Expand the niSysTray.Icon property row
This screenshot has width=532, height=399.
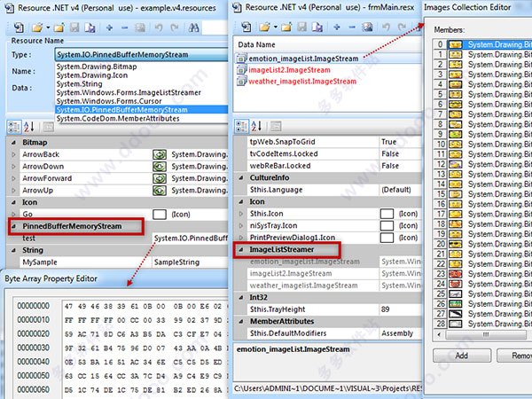pyautogui.click(x=241, y=225)
